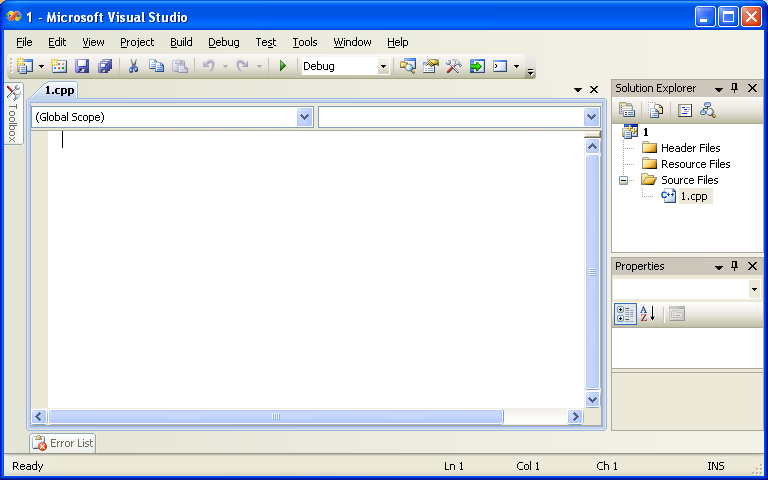Close the Properties panel
The image size is (768, 480).
coord(753,266)
